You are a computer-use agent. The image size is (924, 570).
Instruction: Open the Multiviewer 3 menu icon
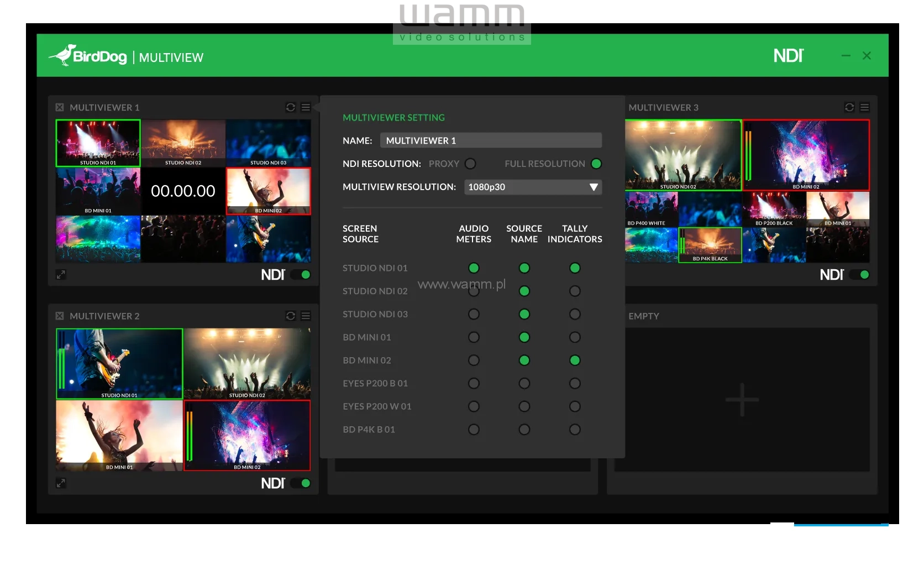865,107
